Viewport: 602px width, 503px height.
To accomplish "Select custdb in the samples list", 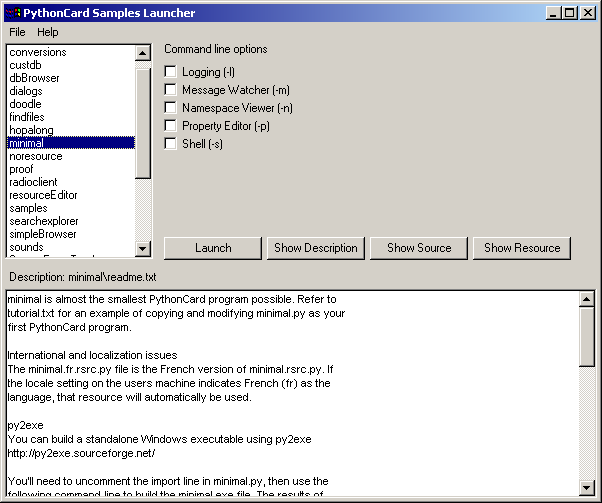I will click(71, 65).
